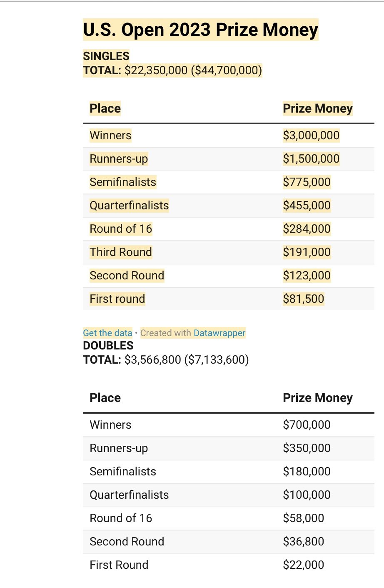
Task: Select the singles Winners $3,000,000 amount
Action: tap(311, 135)
